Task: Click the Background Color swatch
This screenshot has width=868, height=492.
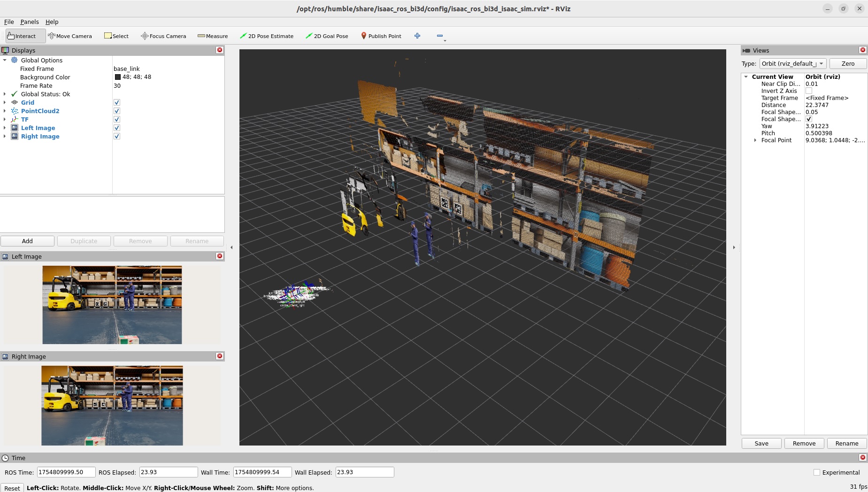Action: (118, 77)
